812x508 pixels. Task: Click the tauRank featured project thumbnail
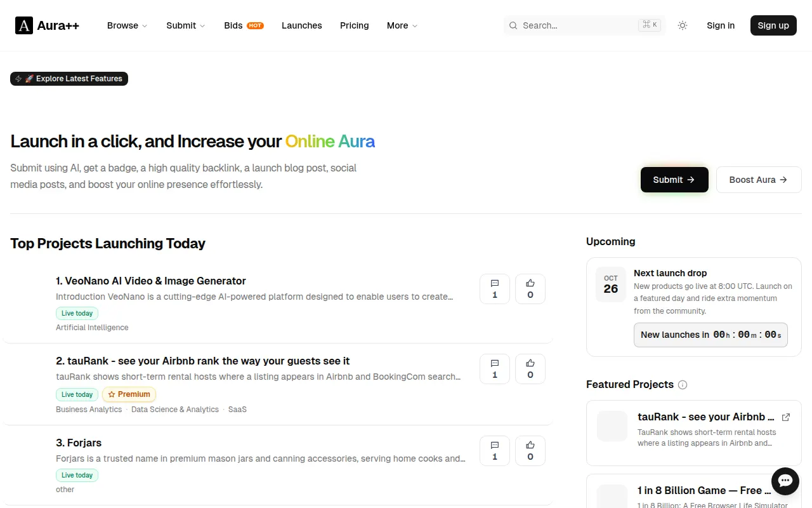tap(612, 426)
